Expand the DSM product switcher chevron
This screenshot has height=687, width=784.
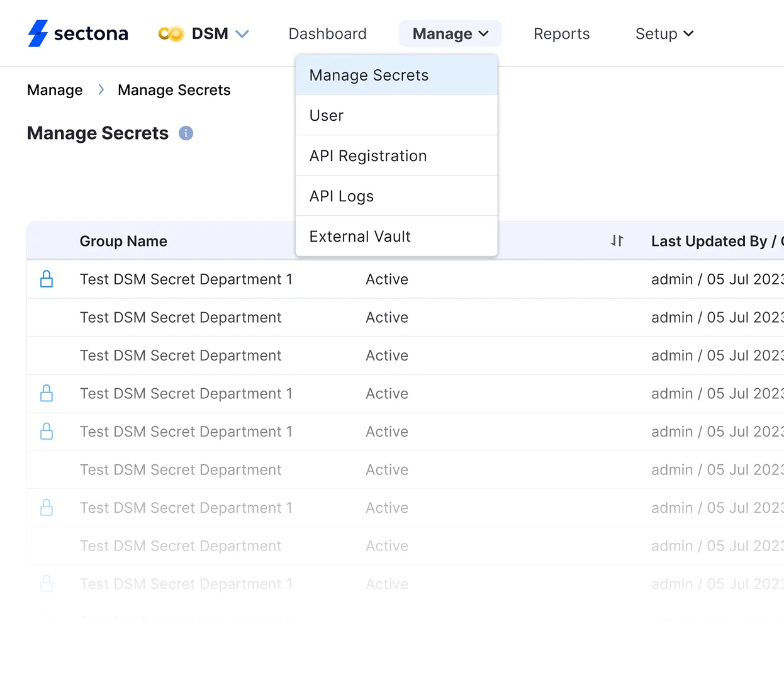coord(242,34)
